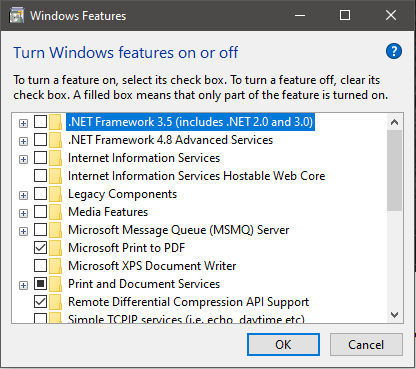Expand the Media Features node
Screen dimensions: 416x369
point(23,213)
